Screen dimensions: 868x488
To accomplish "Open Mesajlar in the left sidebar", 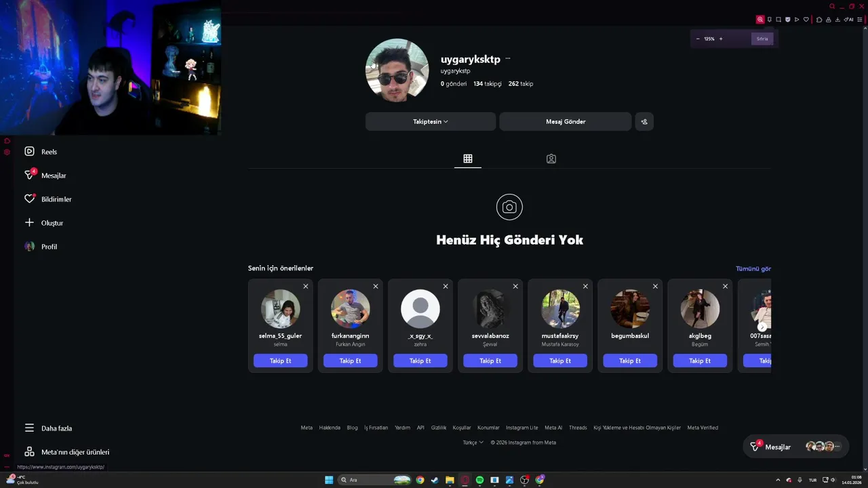I will tap(45, 176).
